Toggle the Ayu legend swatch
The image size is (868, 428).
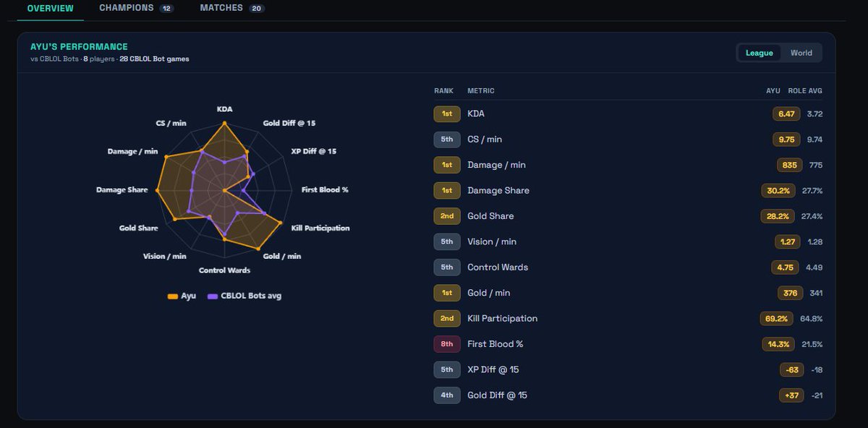click(x=172, y=296)
